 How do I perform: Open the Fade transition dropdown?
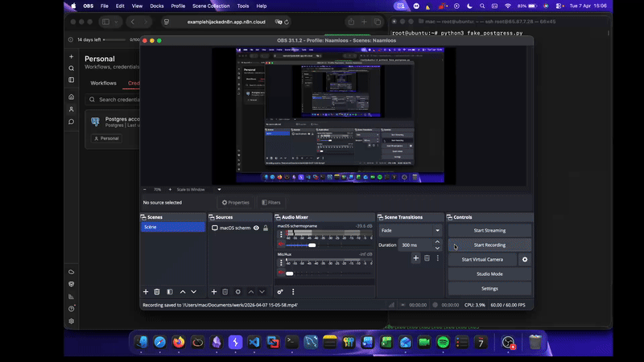(x=411, y=230)
